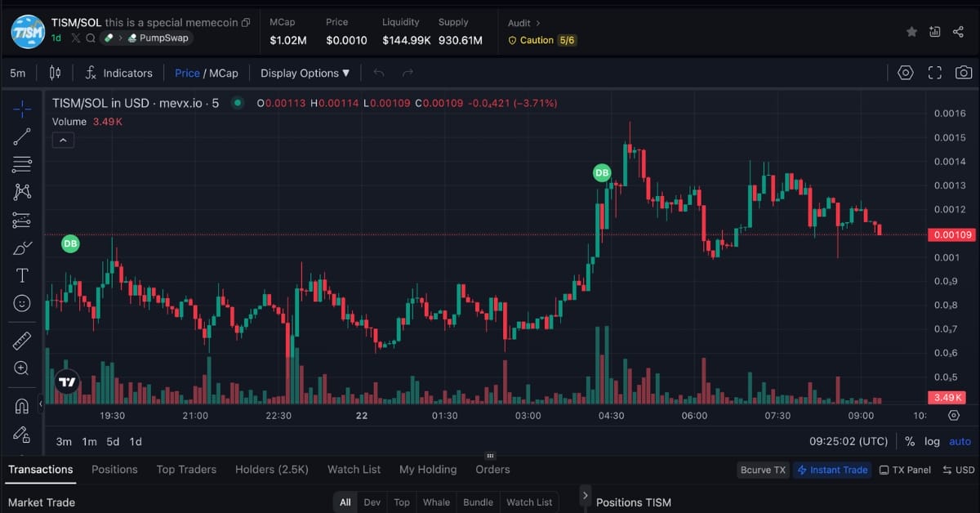The width and height of the screenshot is (980, 513).
Task: Open the Indicators menu
Action: [118, 73]
